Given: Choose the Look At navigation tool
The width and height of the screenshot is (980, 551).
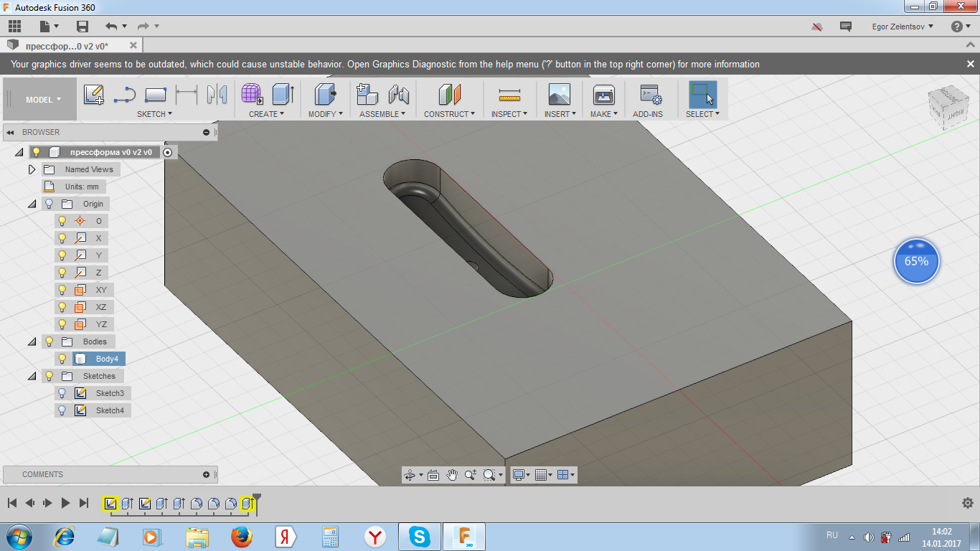Looking at the screenshot, I should click(x=433, y=475).
